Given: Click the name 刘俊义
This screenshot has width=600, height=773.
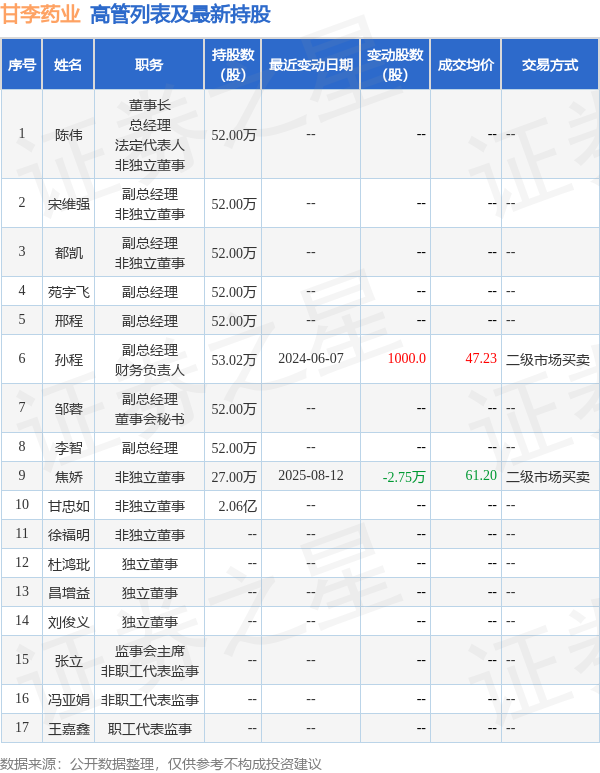Looking at the screenshot, I should (69, 622).
